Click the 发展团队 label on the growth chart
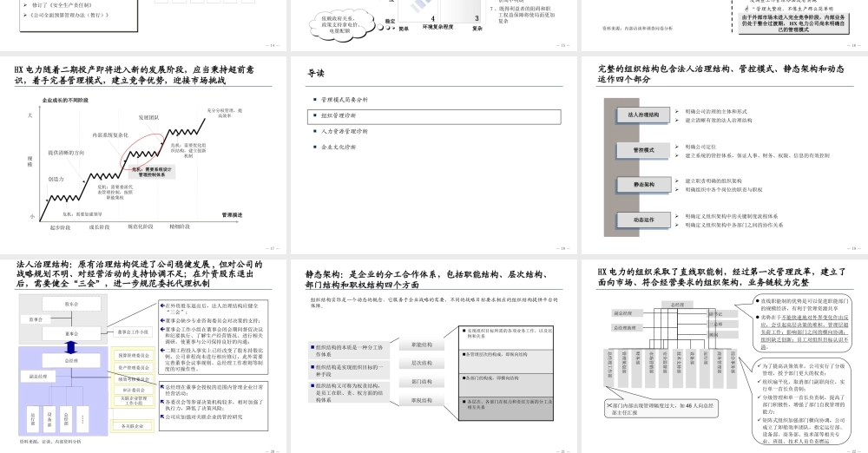The image size is (868, 453). click(148, 117)
